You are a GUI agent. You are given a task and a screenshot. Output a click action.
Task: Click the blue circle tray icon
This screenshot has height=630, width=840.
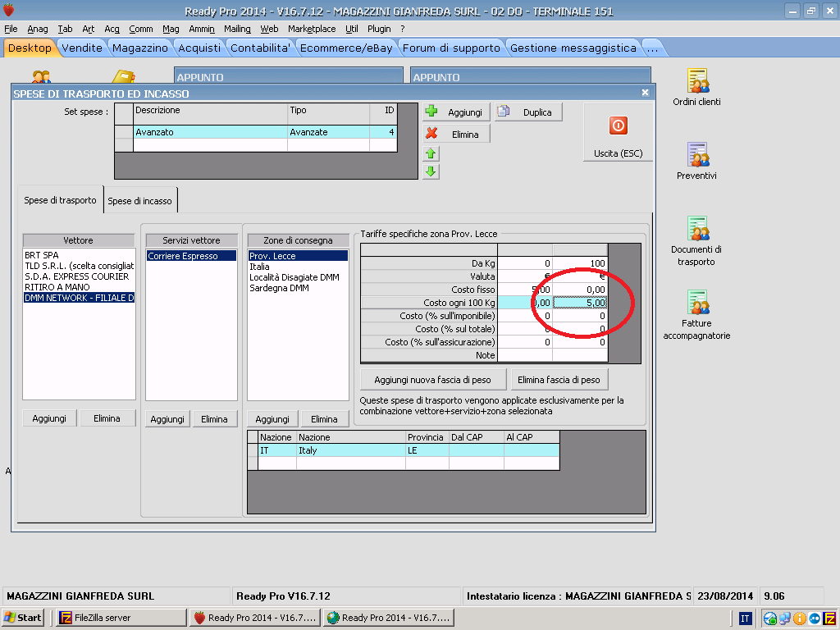point(815,619)
